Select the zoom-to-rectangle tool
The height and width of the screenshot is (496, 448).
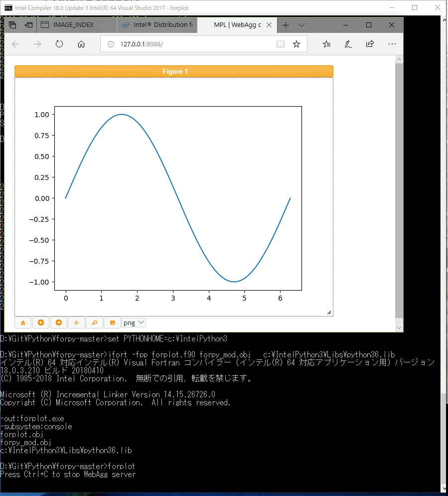coord(94,323)
